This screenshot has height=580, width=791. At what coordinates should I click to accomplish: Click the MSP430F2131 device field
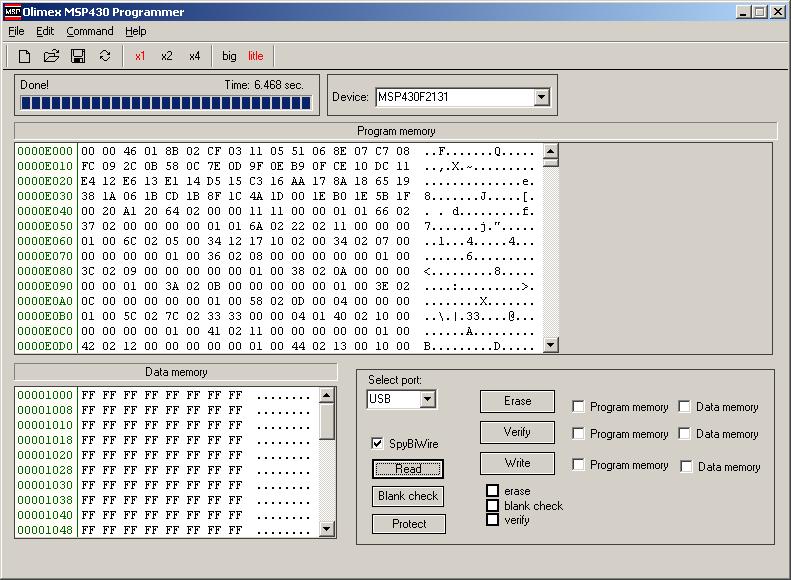pos(455,97)
